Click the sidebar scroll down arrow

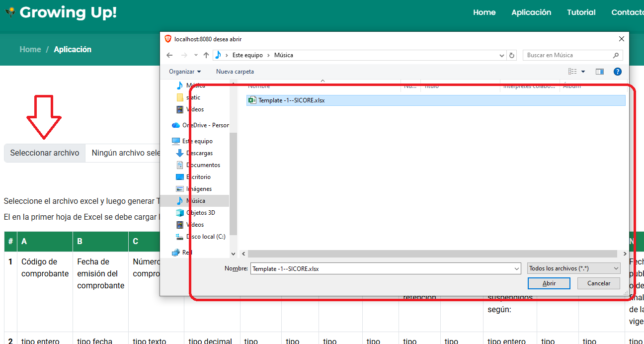[x=234, y=254]
